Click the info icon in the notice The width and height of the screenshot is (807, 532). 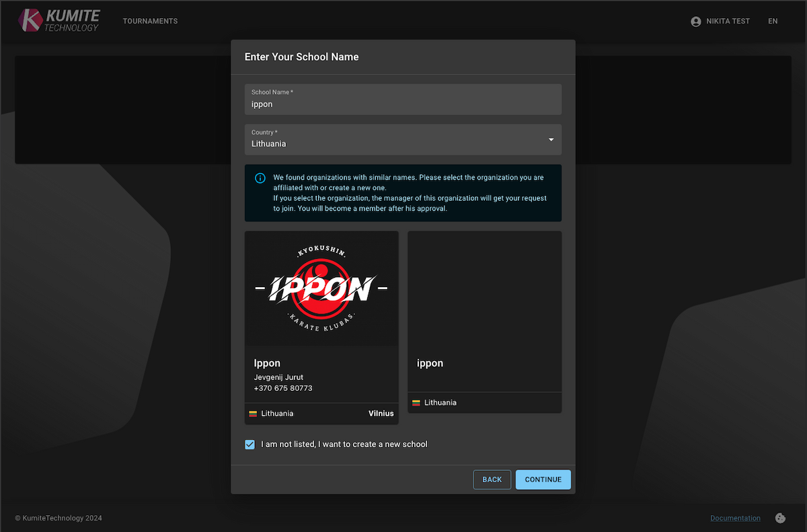[260, 178]
